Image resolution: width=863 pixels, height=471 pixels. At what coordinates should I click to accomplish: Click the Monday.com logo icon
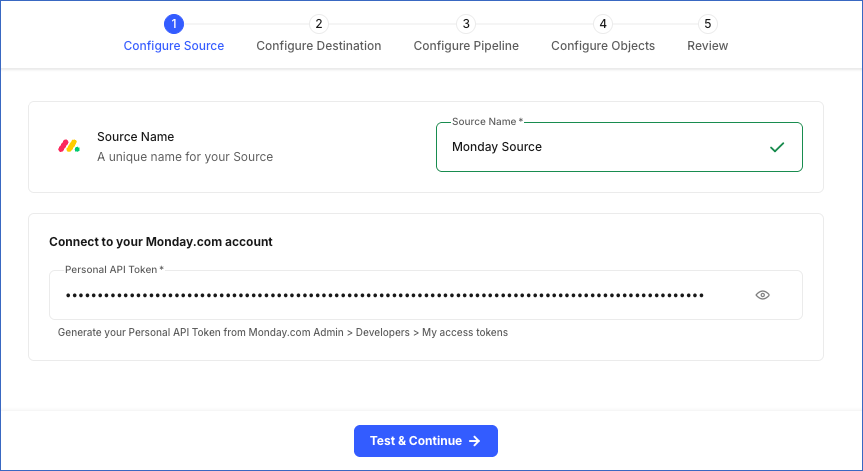pos(69,146)
